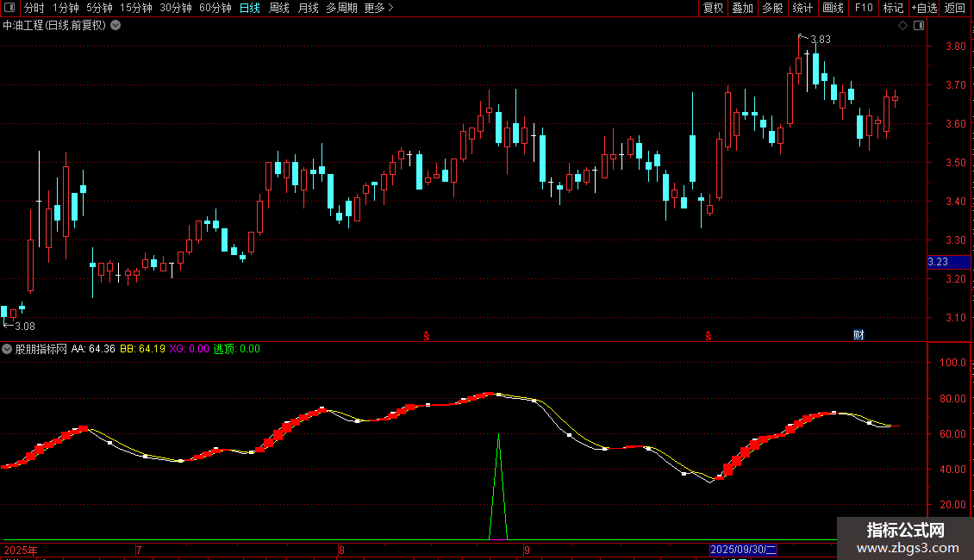Click the 100.0 indicator axis label
The height and width of the screenshot is (560, 974).
click(x=952, y=363)
